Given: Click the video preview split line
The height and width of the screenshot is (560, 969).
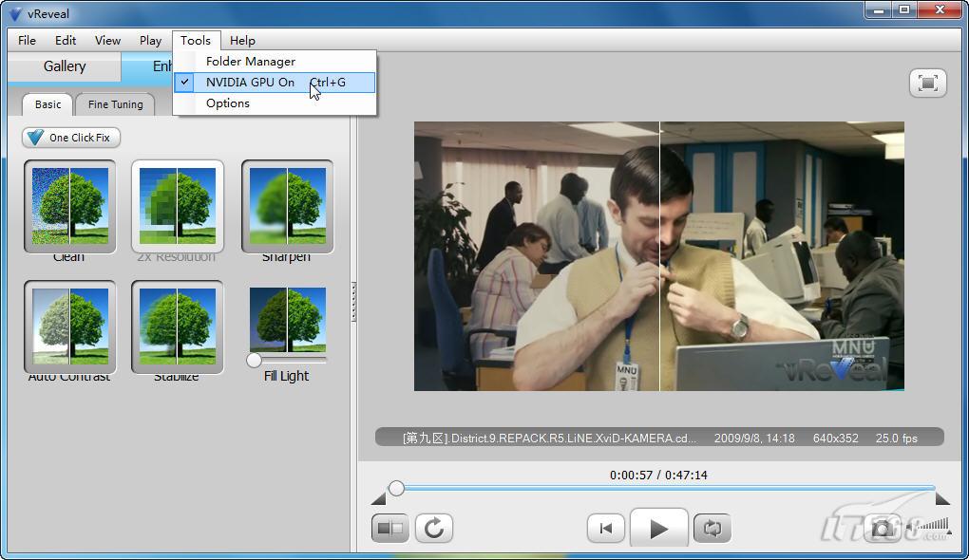Looking at the screenshot, I should point(659,256).
